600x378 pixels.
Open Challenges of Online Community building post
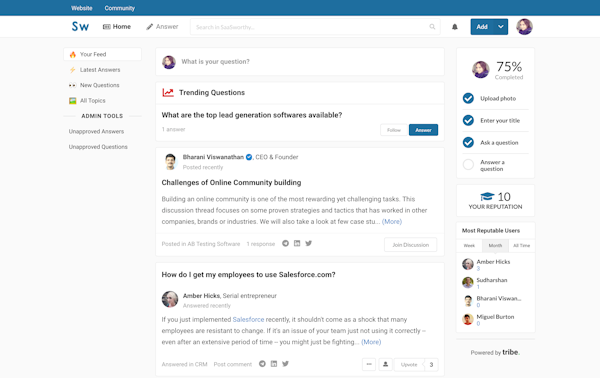click(x=231, y=182)
